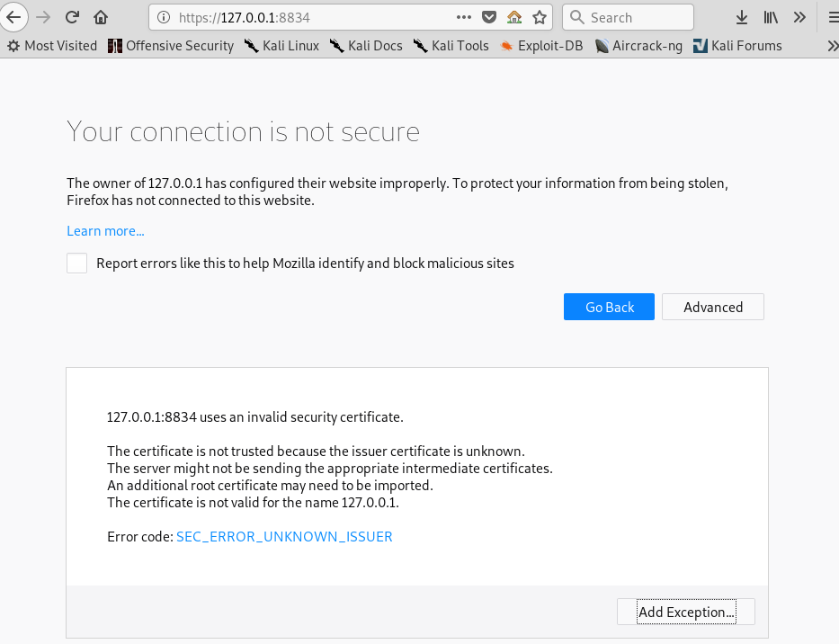Open site information icon in address bar
Image resolution: width=839 pixels, height=644 pixels.
click(x=163, y=17)
